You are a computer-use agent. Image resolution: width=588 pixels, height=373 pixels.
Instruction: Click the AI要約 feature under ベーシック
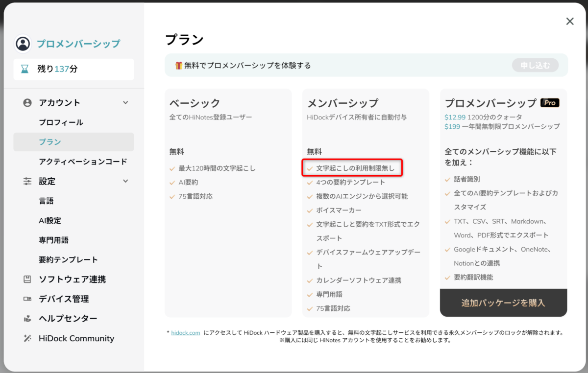(x=188, y=183)
